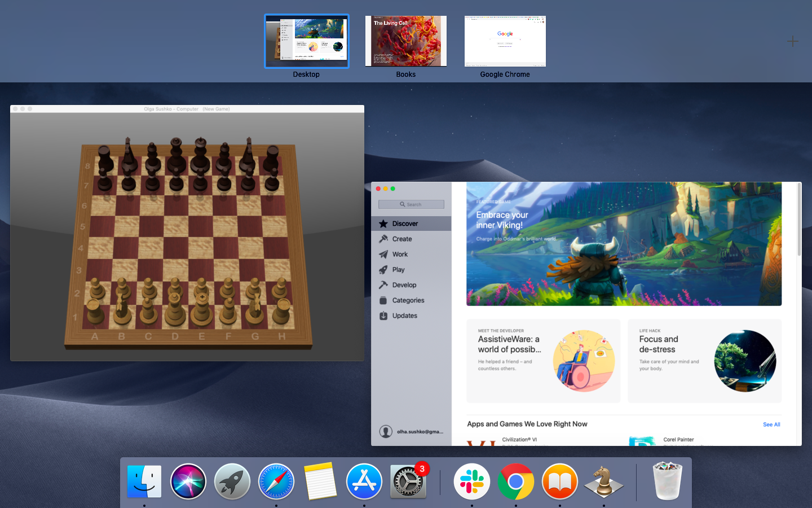Screen dimensions: 812x508
Task: Open the Notes app in Dock
Action: click(320, 481)
